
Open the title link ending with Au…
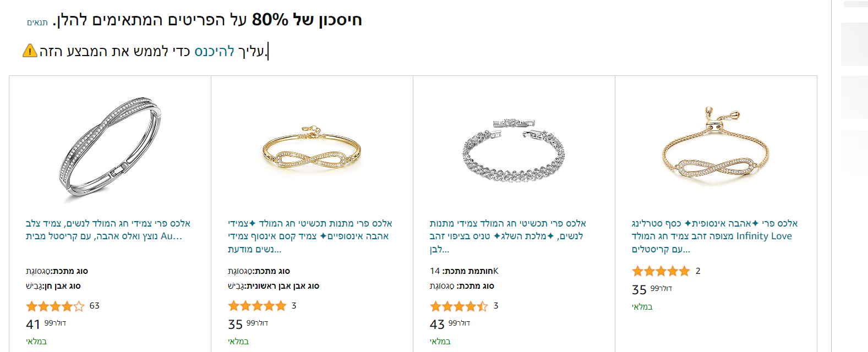pos(108,230)
